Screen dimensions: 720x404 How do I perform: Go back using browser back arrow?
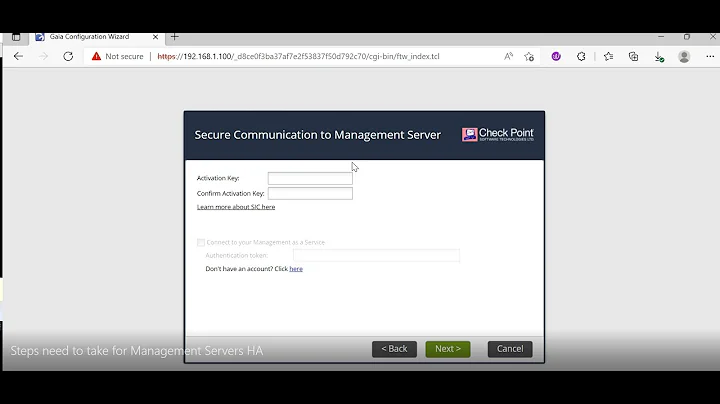[18, 56]
